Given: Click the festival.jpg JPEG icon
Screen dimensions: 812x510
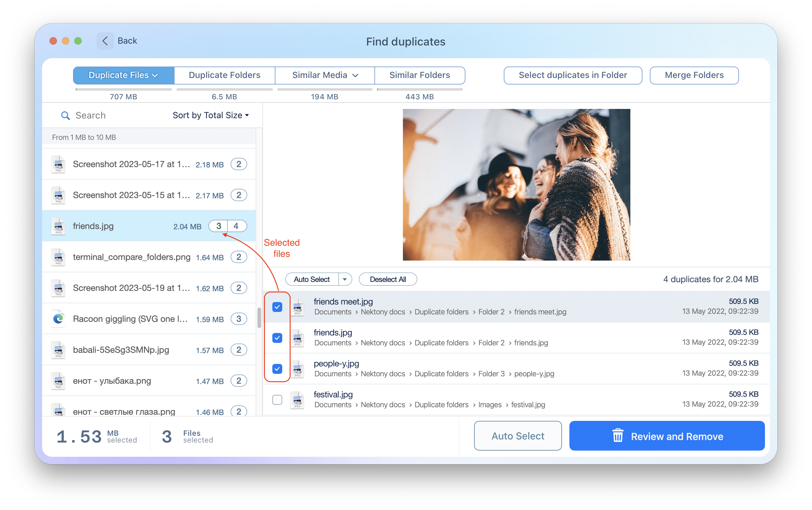Looking at the screenshot, I should tap(297, 400).
